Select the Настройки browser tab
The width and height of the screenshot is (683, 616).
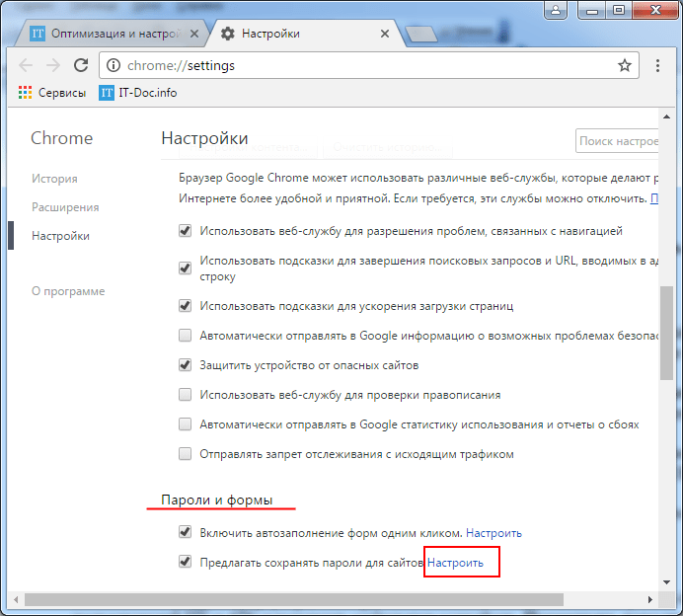[x=305, y=34]
